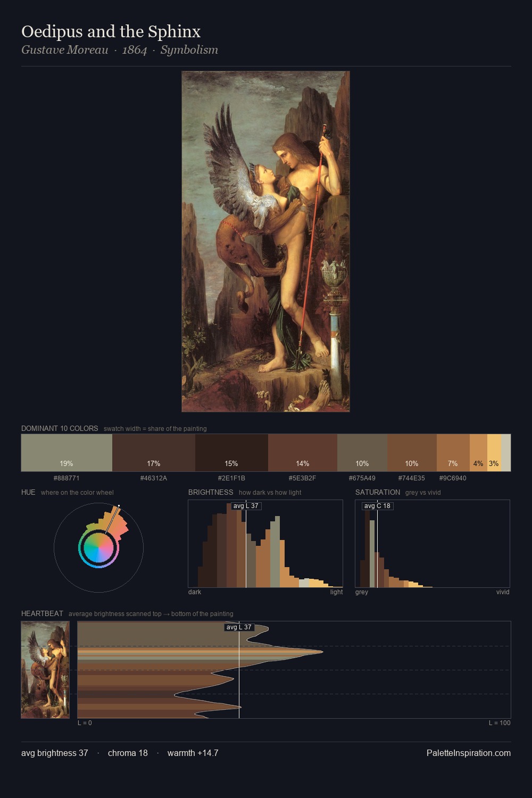Click the DOMINANT 10 COLORS heading

pos(60,428)
